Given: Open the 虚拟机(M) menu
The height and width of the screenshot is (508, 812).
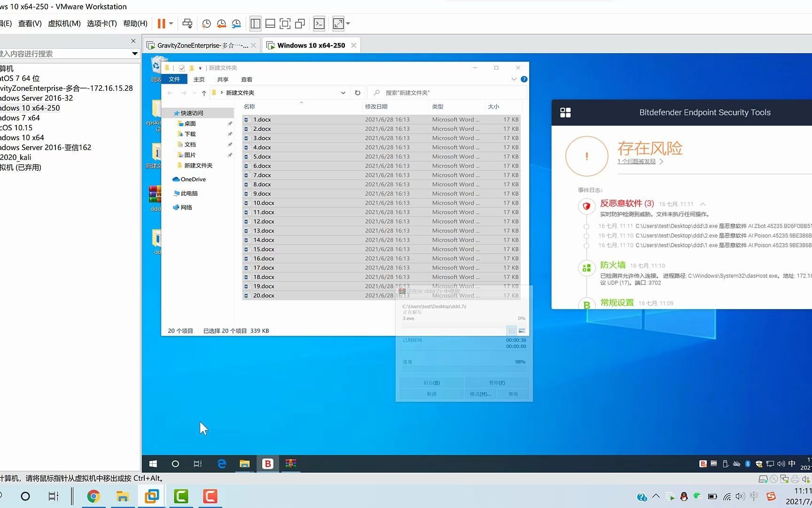Looking at the screenshot, I should click(x=64, y=24).
